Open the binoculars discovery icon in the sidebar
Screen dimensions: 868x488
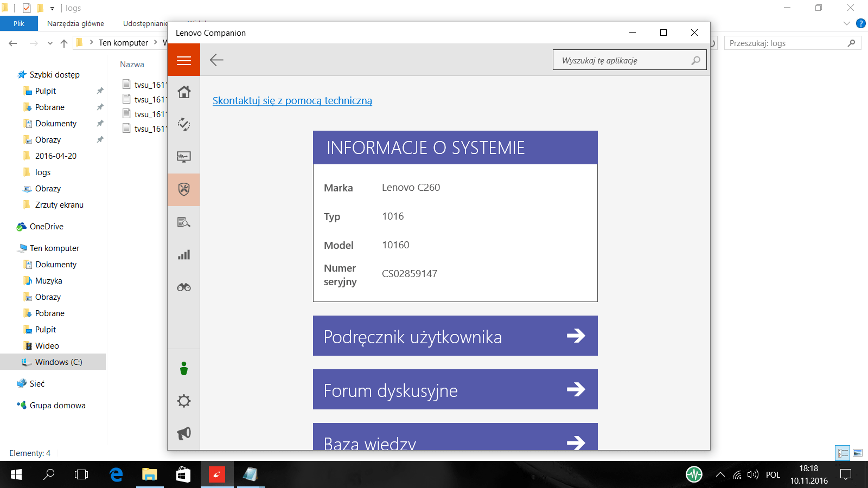coord(184,287)
